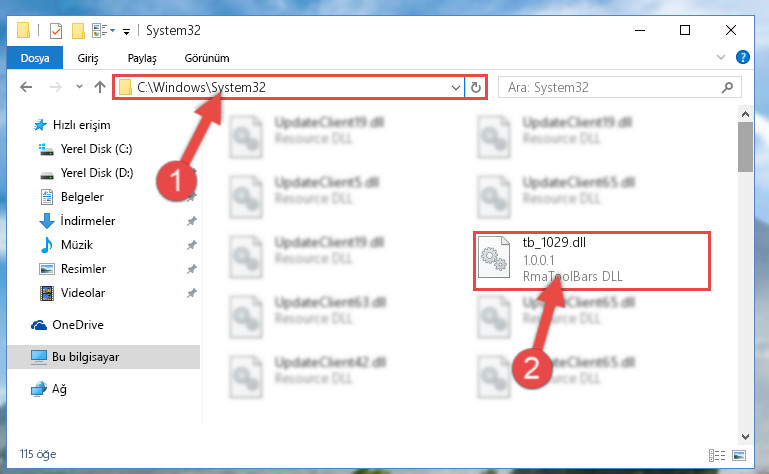The height and width of the screenshot is (474, 769).
Task: Unpin İndirmeler from quick access
Action: pos(191,221)
